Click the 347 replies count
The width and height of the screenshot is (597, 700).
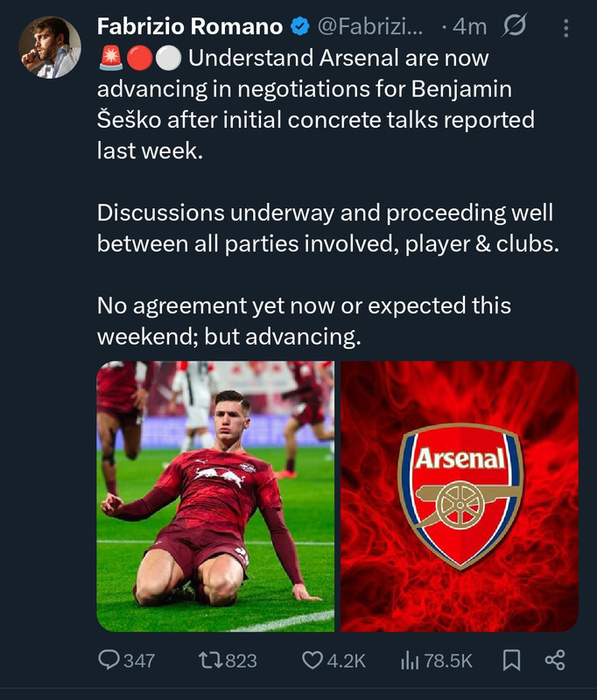pyautogui.click(x=138, y=661)
